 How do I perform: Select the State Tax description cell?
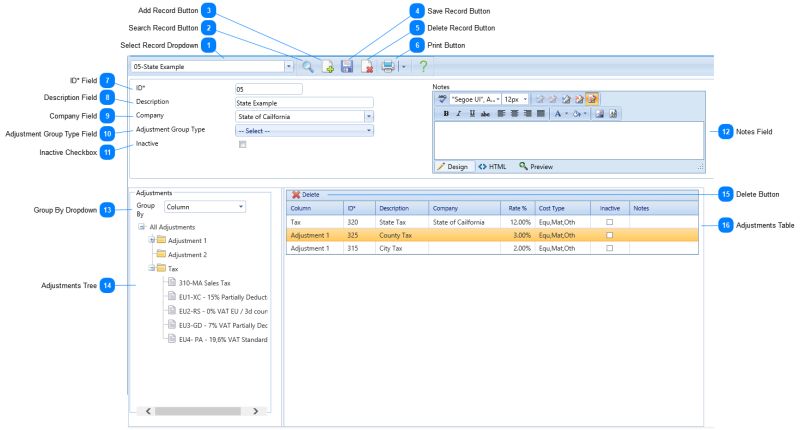pyautogui.click(x=402, y=222)
